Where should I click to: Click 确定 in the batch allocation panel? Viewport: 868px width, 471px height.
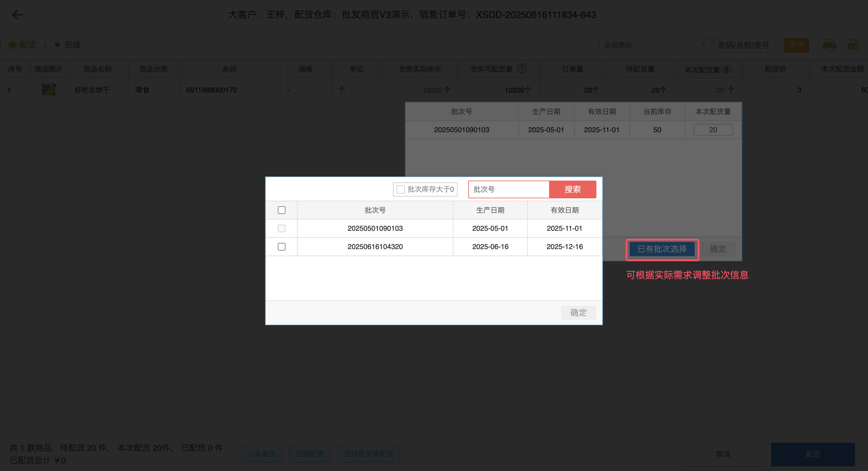718,249
